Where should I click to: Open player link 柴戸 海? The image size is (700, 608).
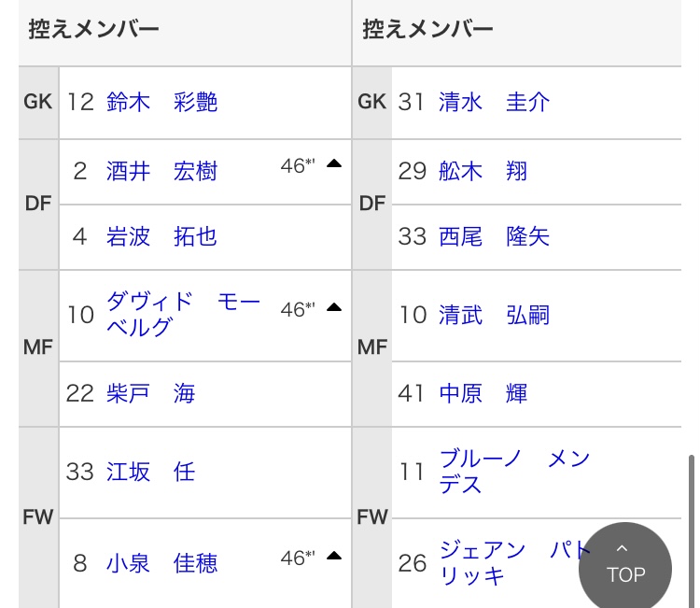click(151, 393)
